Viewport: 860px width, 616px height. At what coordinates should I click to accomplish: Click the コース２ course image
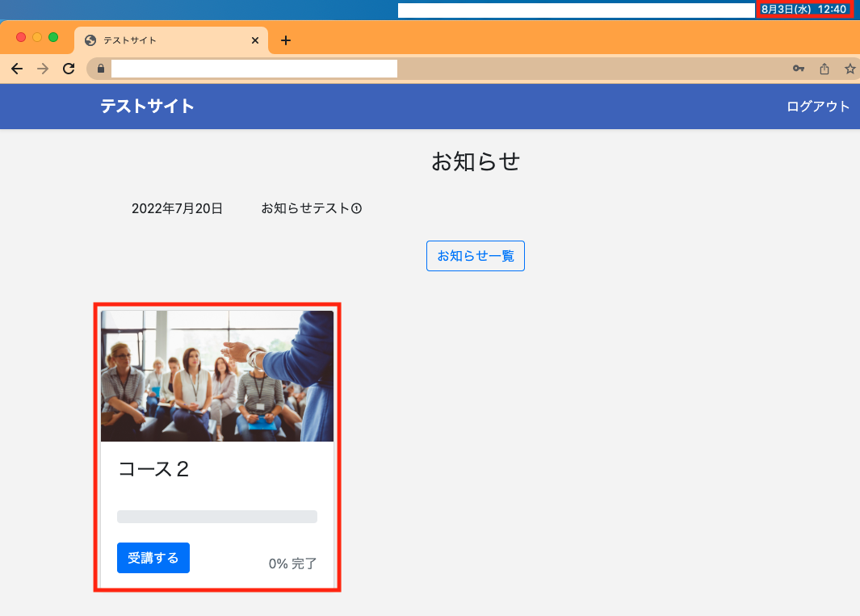point(216,376)
